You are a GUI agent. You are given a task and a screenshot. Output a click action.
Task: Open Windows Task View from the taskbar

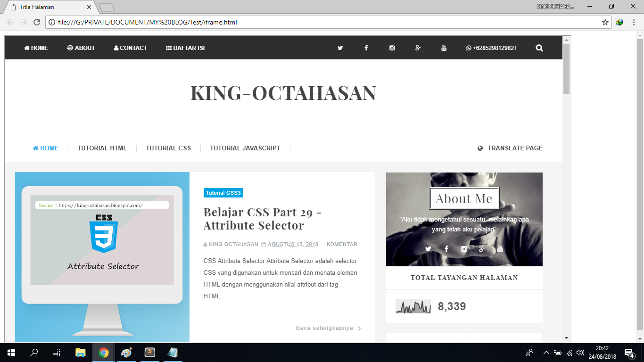(57, 352)
